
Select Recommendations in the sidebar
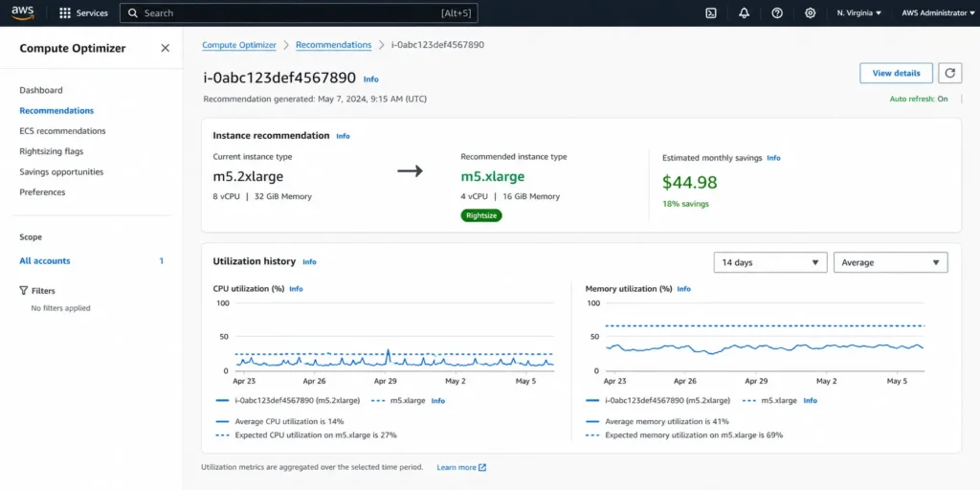(56, 111)
